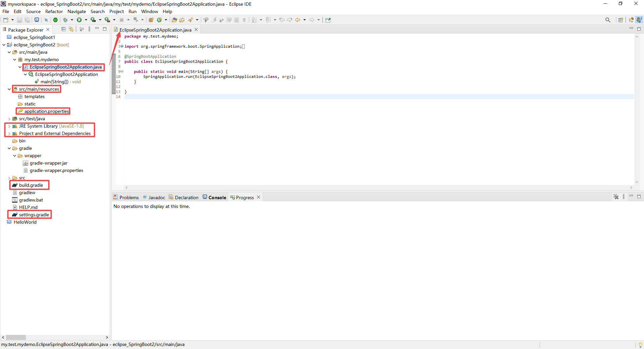Click the Run Coverage toolbar icon

coord(93,20)
